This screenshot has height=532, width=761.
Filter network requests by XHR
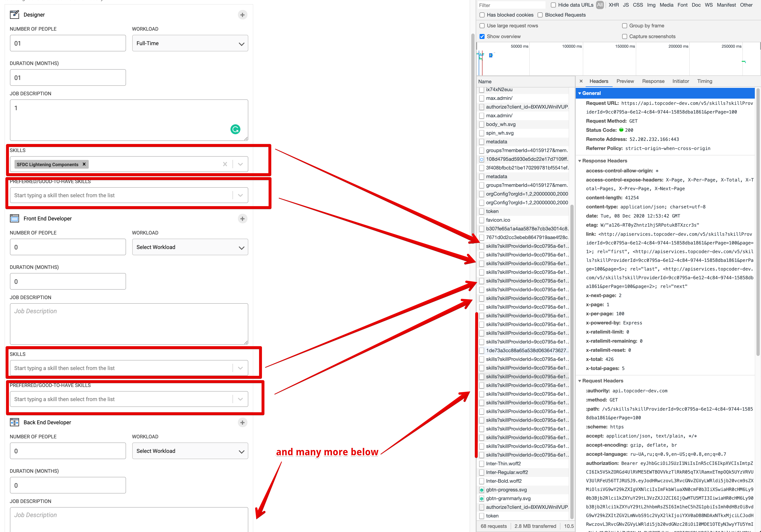[613, 5]
